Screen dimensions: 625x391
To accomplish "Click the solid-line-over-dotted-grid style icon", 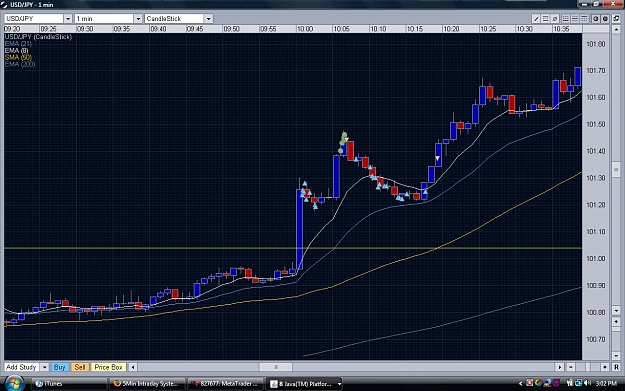I will click(584, 19).
